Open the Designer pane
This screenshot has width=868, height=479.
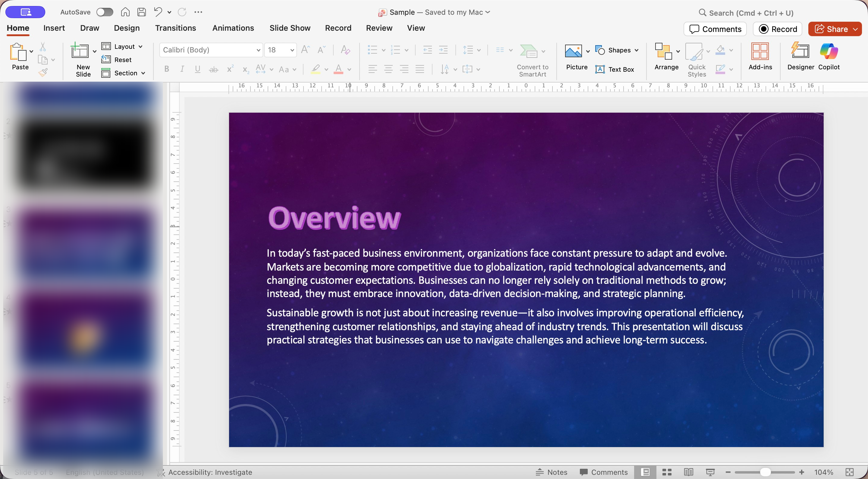coord(800,56)
